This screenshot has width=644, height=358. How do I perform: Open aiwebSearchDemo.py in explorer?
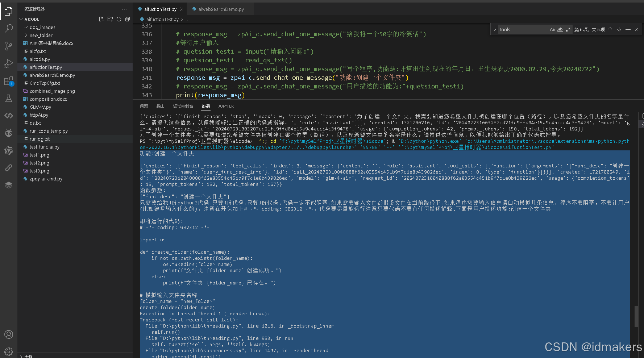52,75
